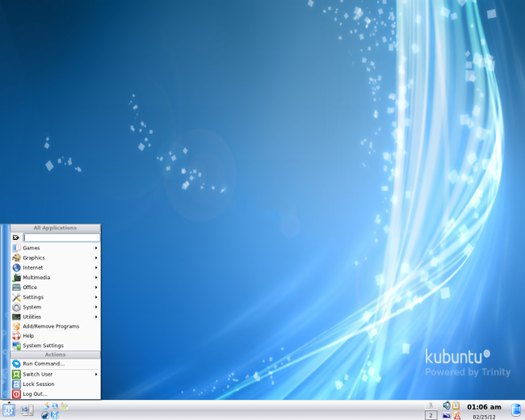Open the volume speaker tray icon
Image resolution: width=525 pixels, height=420 pixels.
[447, 405]
